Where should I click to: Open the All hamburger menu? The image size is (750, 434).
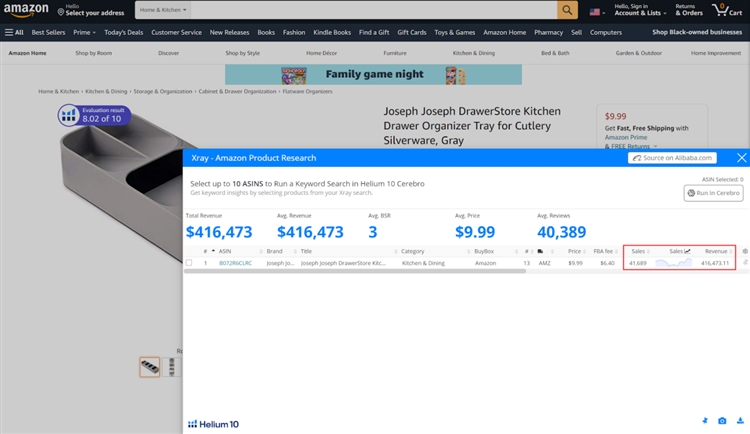(x=14, y=32)
